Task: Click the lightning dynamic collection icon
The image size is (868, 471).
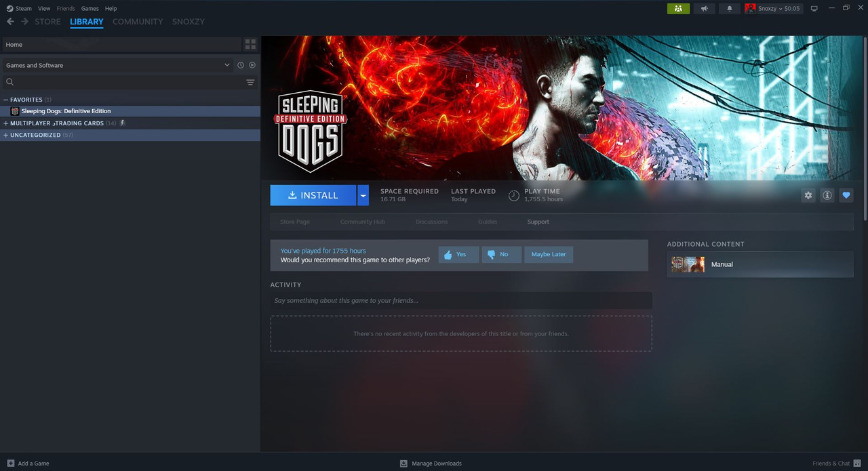Action: click(x=123, y=123)
